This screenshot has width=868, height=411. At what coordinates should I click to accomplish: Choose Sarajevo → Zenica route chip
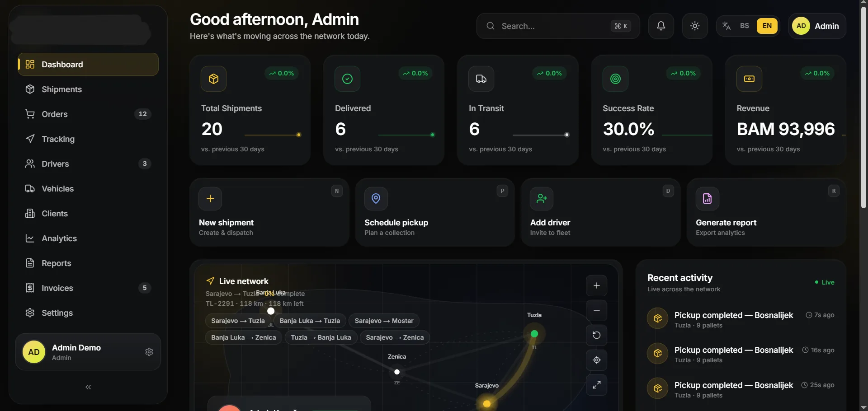(395, 337)
